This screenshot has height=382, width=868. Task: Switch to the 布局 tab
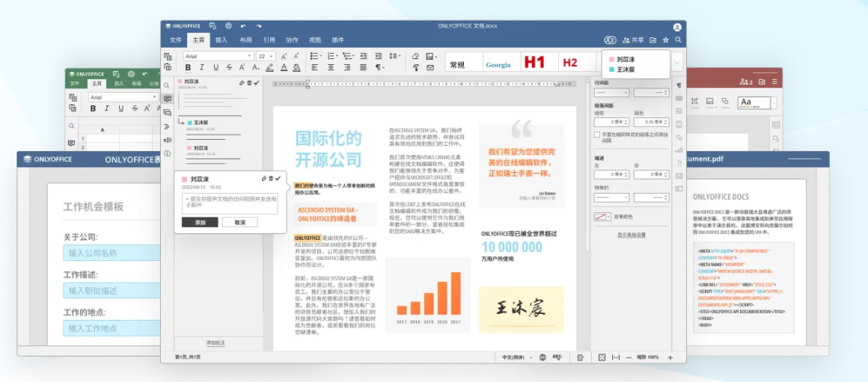click(x=245, y=40)
